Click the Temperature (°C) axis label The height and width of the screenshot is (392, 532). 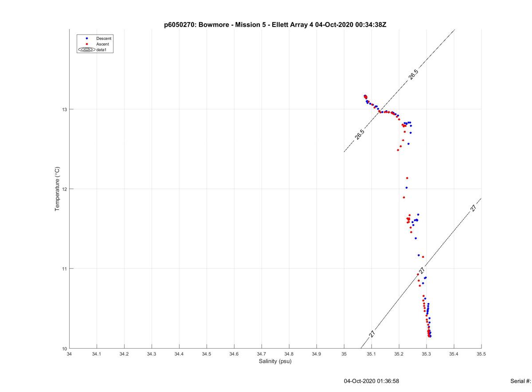(x=57, y=189)
